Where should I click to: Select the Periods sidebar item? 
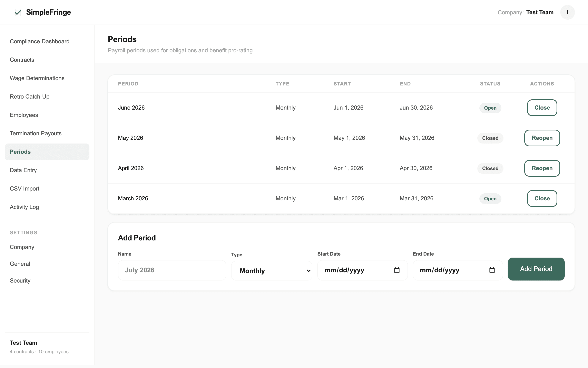click(x=47, y=152)
